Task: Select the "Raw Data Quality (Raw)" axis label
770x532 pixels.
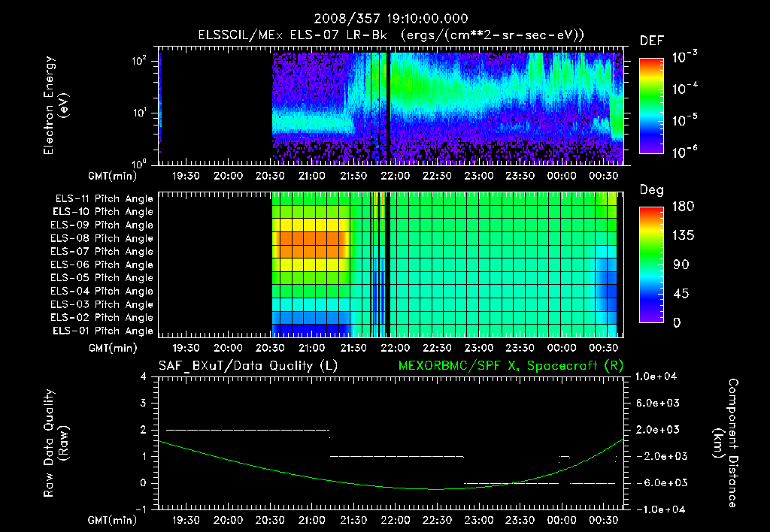Action: tap(56, 443)
